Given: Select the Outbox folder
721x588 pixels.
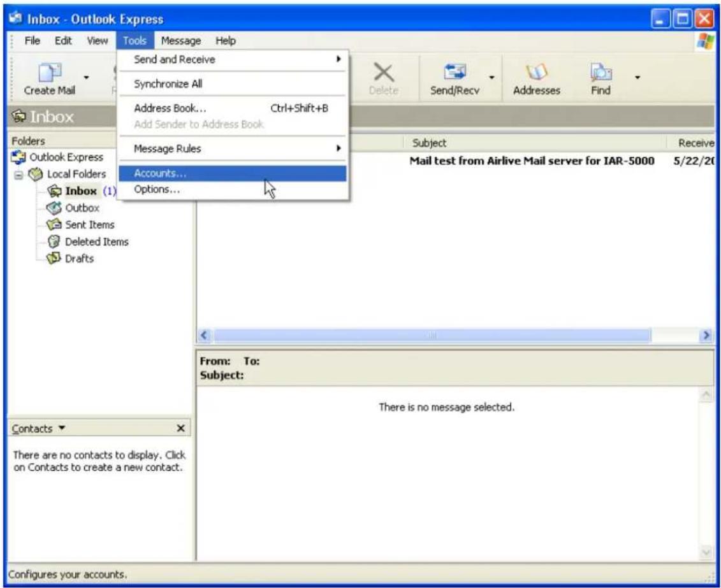Looking at the screenshot, I should [x=82, y=208].
